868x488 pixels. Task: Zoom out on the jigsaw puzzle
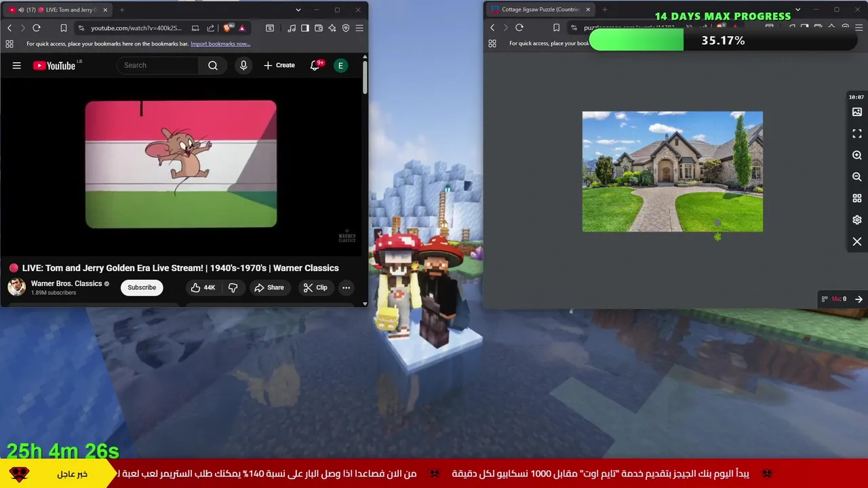[x=857, y=177]
